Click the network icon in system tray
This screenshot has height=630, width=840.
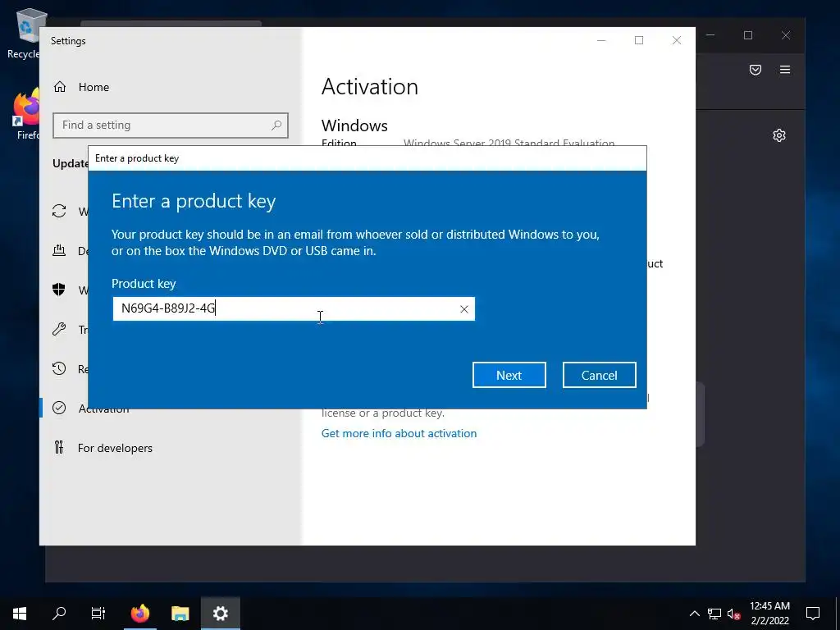[x=714, y=614]
